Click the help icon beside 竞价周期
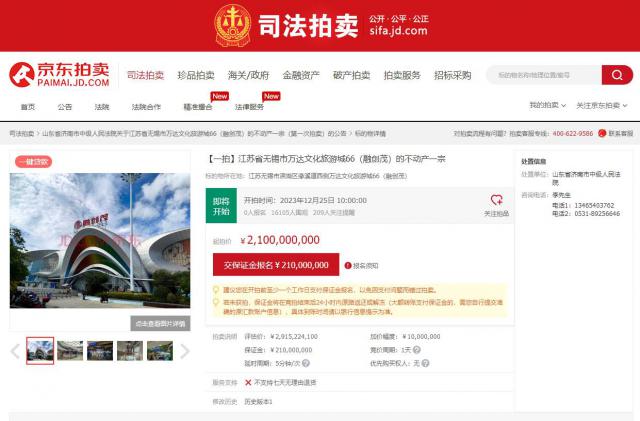The height and width of the screenshot is (421, 640). click(416, 350)
